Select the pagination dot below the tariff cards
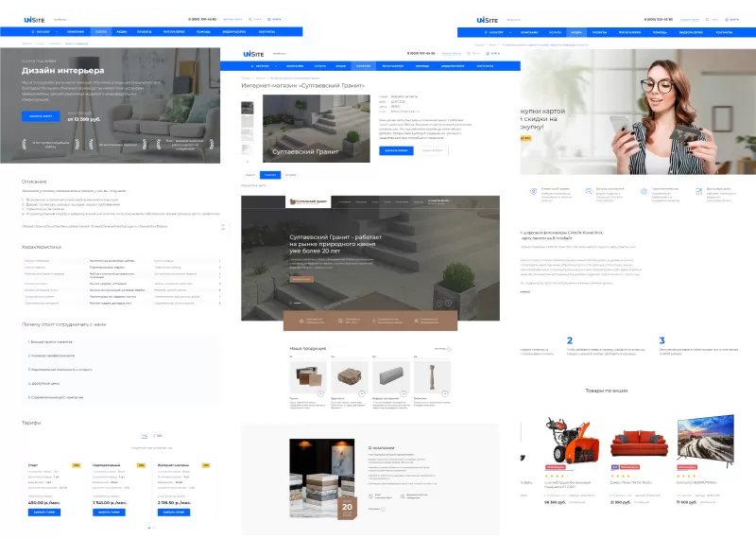This screenshot has width=756, height=539. 149,528
